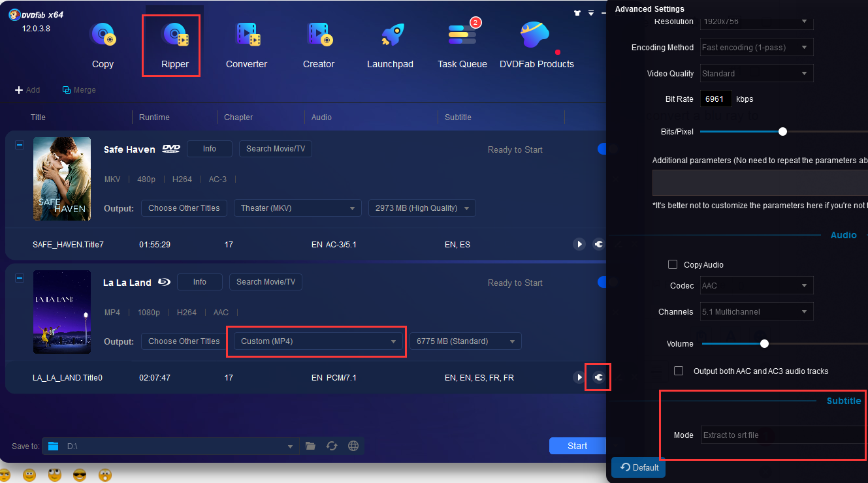Adjust the Volume slider handle
The width and height of the screenshot is (868, 483).
tap(764, 343)
